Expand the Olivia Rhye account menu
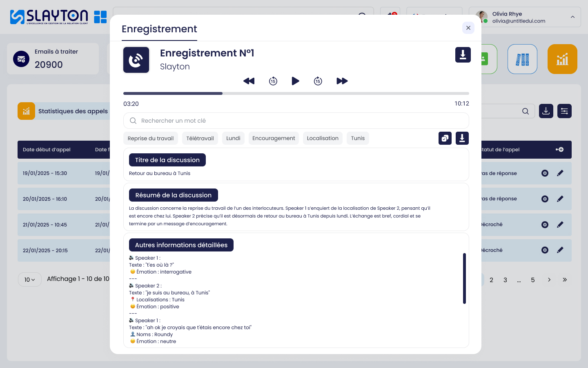Viewport: 588px width, 368px height. coord(572,17)
